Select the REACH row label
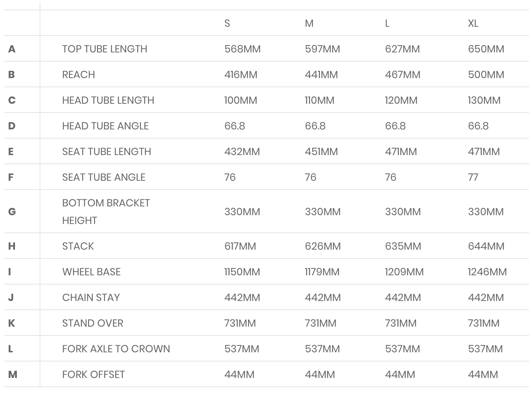Viewport: 532px width, 393px height. (x=79, y=75)
